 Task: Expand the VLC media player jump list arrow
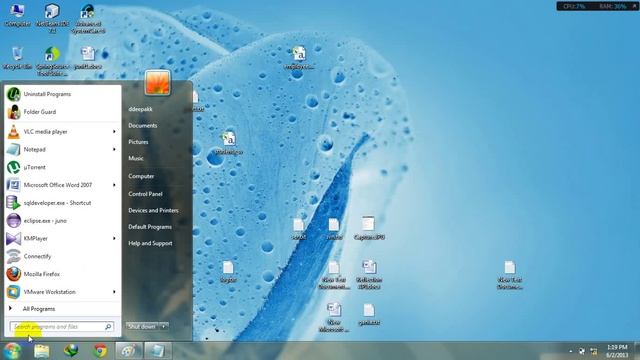pyautogui.click(x=114, y=132)
